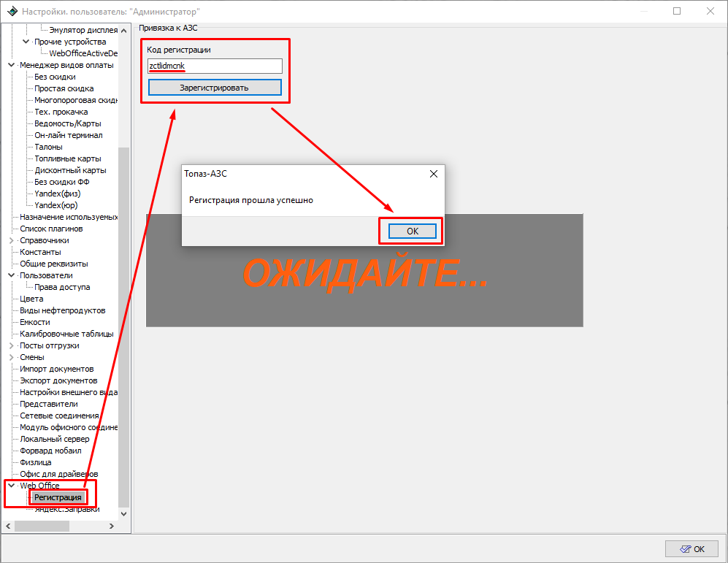Select Цвета in settings tree
The width and height of the screenshot is (728, 563).
[31, 299]
